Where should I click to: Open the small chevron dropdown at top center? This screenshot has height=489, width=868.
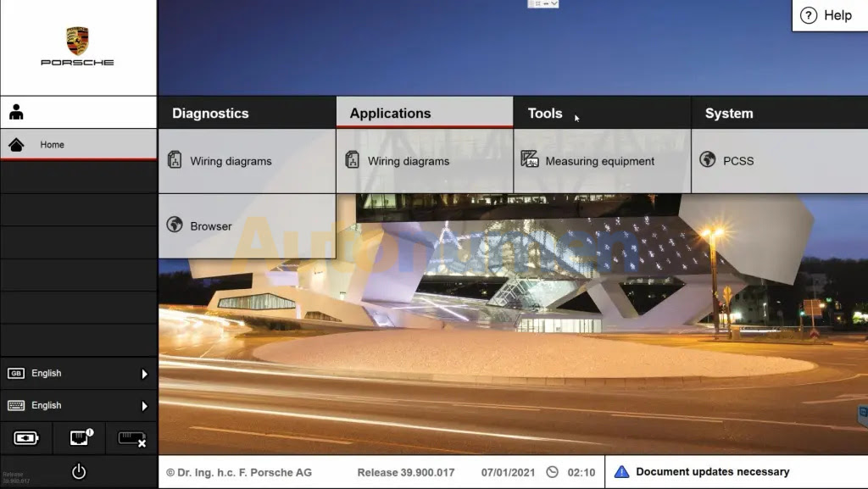[554, 3]
